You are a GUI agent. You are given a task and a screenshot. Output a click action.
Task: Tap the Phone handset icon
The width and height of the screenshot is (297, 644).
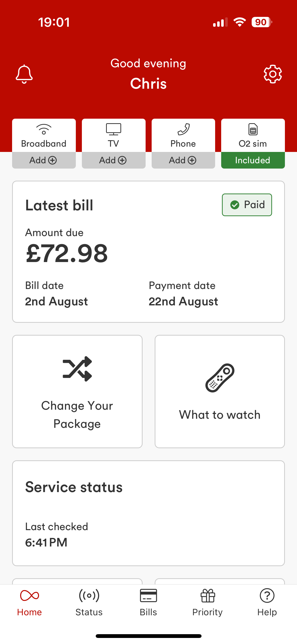[183, 129]
